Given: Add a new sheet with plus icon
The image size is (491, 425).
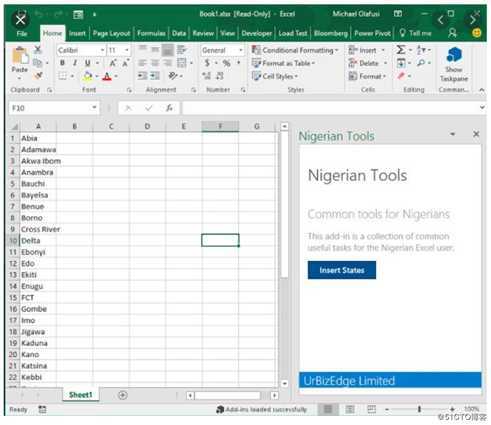Looking at the screenshot, I should click(x=123, y=395).
